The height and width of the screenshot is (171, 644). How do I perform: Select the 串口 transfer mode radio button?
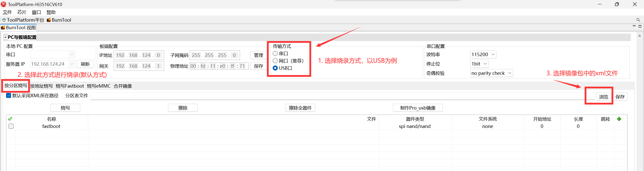(x=275, y=53)
